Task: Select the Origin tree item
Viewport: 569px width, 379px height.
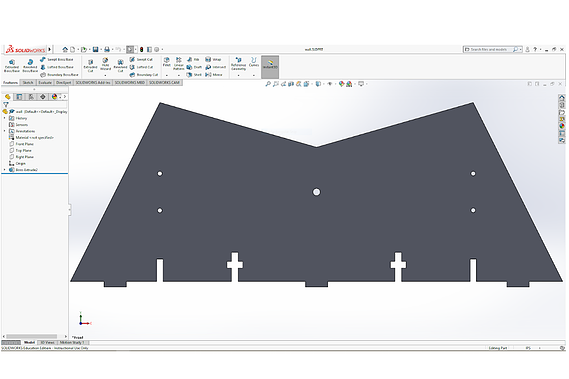Action: pos(17,164)
